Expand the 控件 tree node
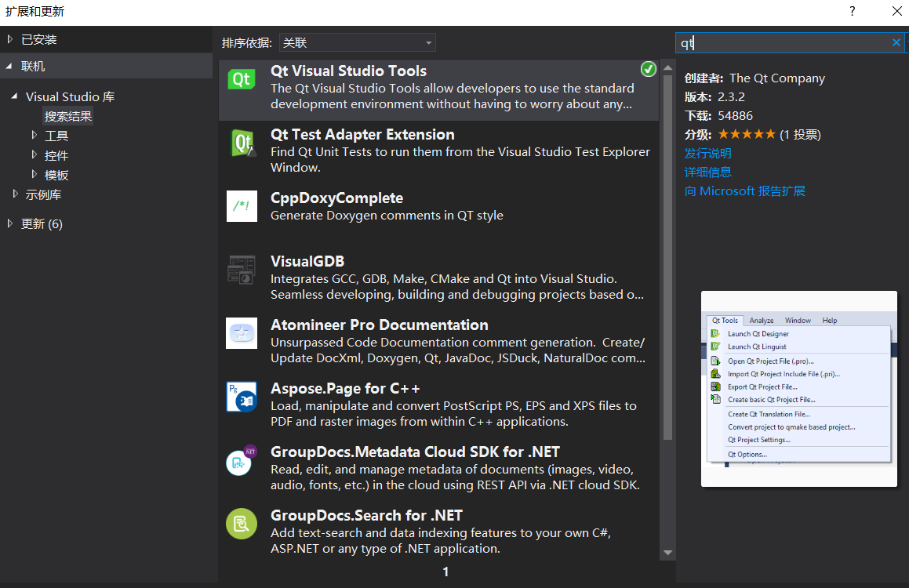The width and height of the screenshot is (909, 588). click(x=35, y=154)
